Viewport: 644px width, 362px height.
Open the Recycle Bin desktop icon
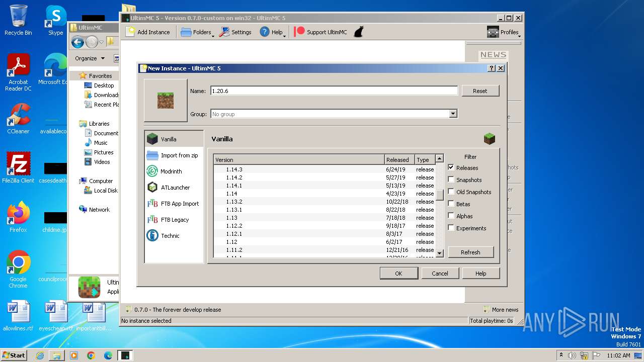pyautogui.click(x=18, y=20)
